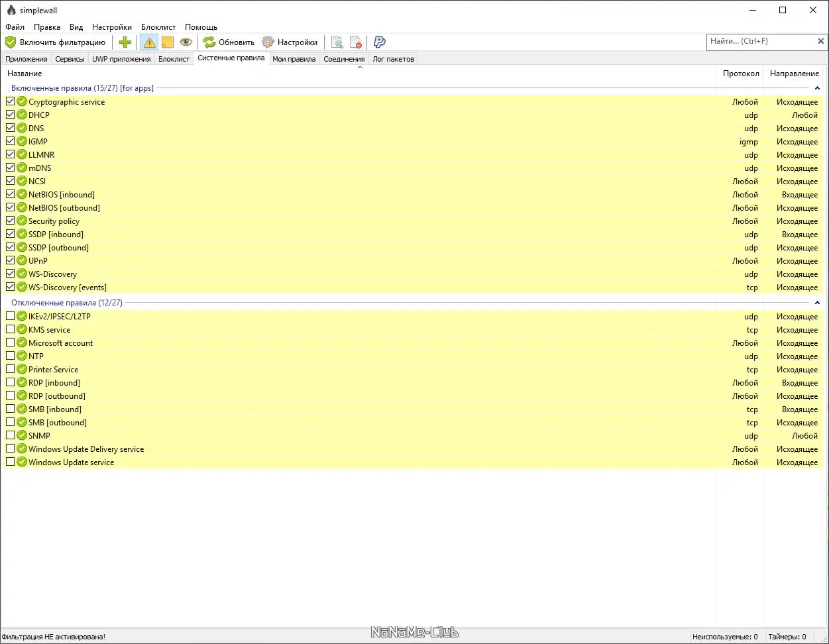Click green status icon of DHCP row

[22, 115]
